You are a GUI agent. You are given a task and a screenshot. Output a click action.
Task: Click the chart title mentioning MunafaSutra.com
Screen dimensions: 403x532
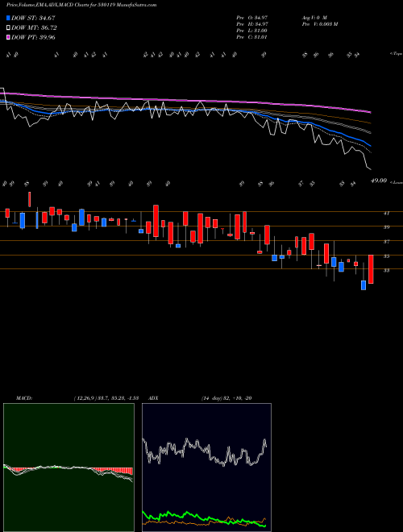point(81,5)
